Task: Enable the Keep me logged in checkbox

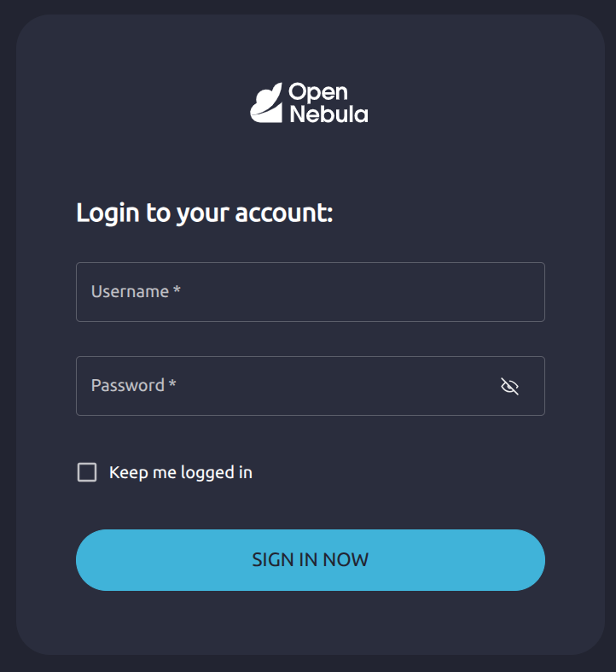Action: coord(87,472)
